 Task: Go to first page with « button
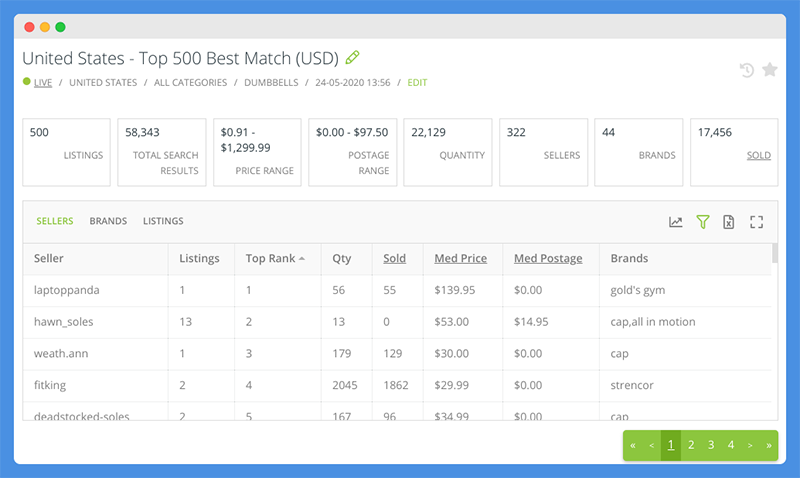click(x=633, y=445)
